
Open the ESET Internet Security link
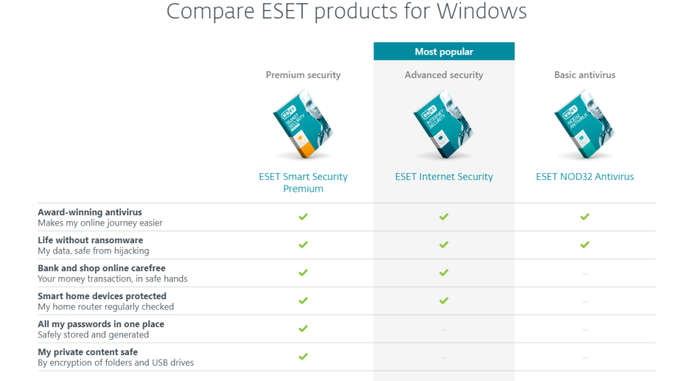pyautogui.click(x=444, y=176)
